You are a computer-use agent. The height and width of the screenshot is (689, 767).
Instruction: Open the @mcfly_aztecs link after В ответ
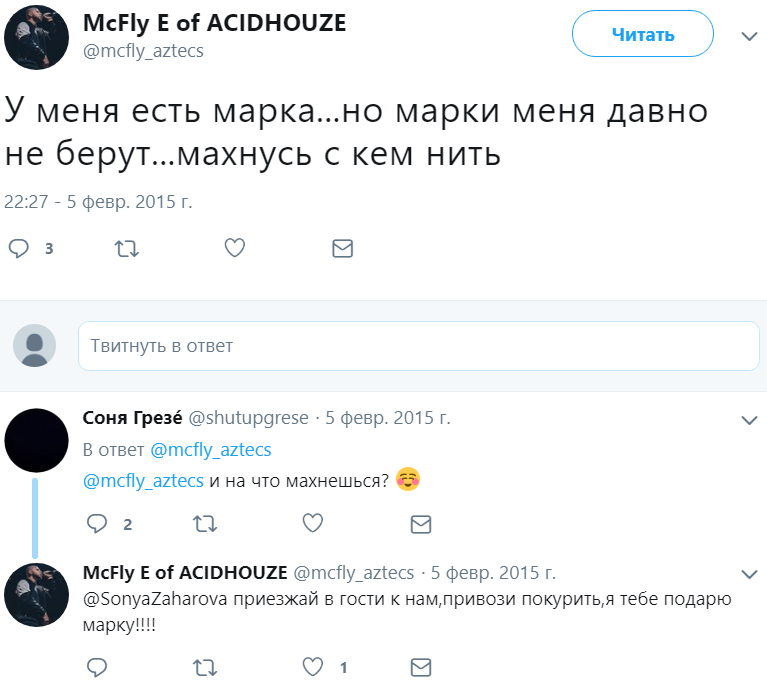click(x=210, y=450)
